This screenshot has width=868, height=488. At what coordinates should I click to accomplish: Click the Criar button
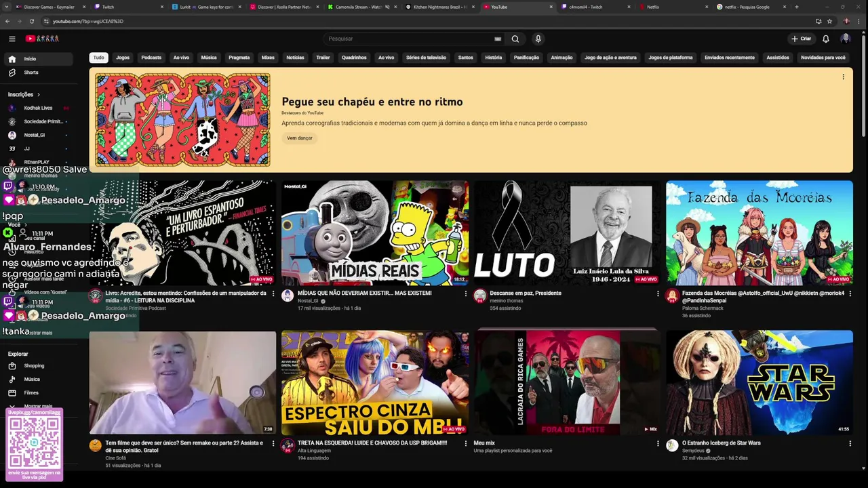[801, 39]
